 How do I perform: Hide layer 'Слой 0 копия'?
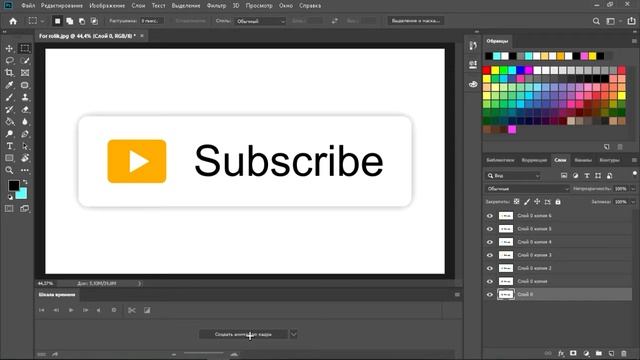click(x=490, y=281)
